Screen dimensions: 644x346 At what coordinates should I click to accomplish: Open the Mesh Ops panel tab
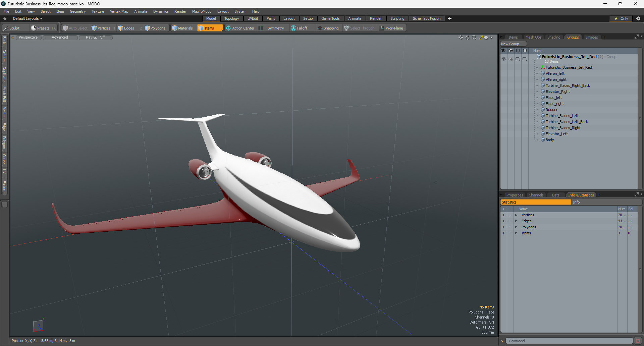pyautogui.click(x=533, y=37)
